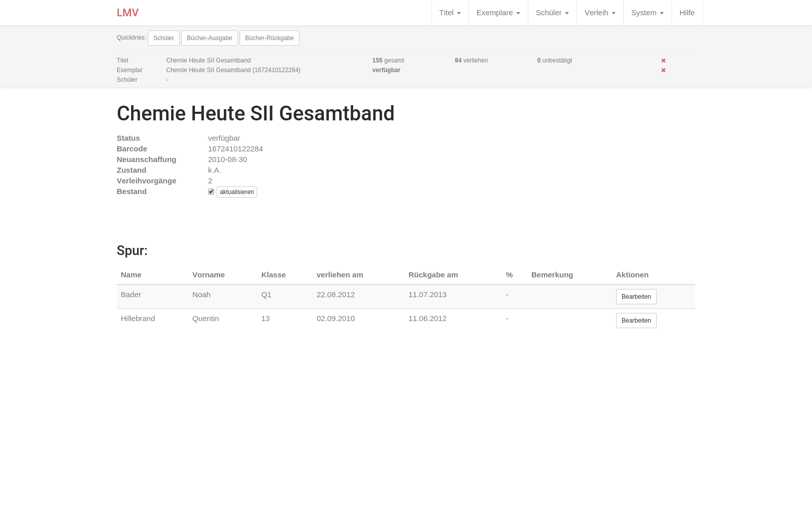
Task: Click the aktualisieren button
Action: 237,192
